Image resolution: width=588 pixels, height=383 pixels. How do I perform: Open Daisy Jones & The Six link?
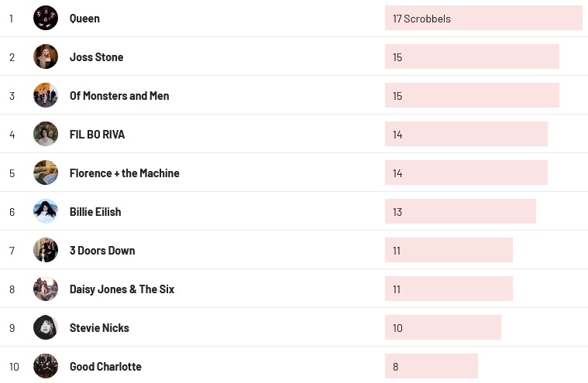tap(122, 289)
